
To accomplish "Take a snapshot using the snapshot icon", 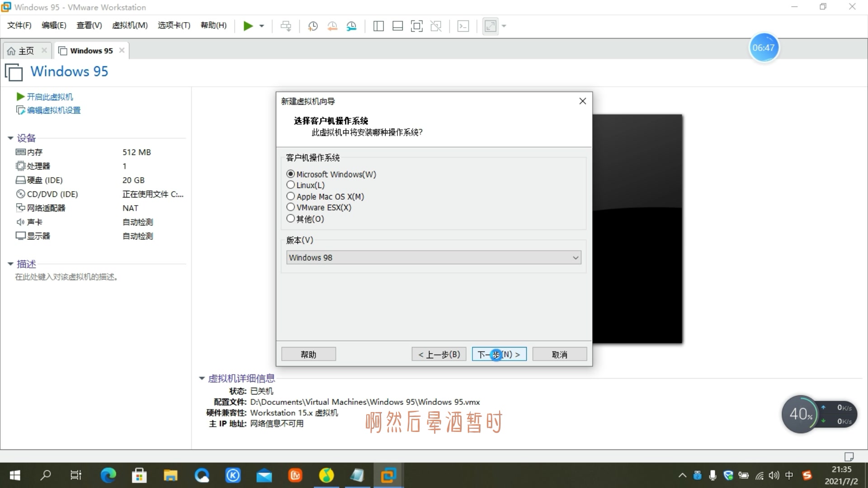I will (x=312, y=26).
